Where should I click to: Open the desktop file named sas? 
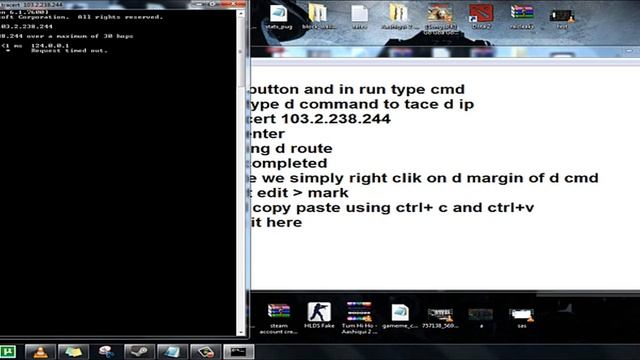[522, 318]
